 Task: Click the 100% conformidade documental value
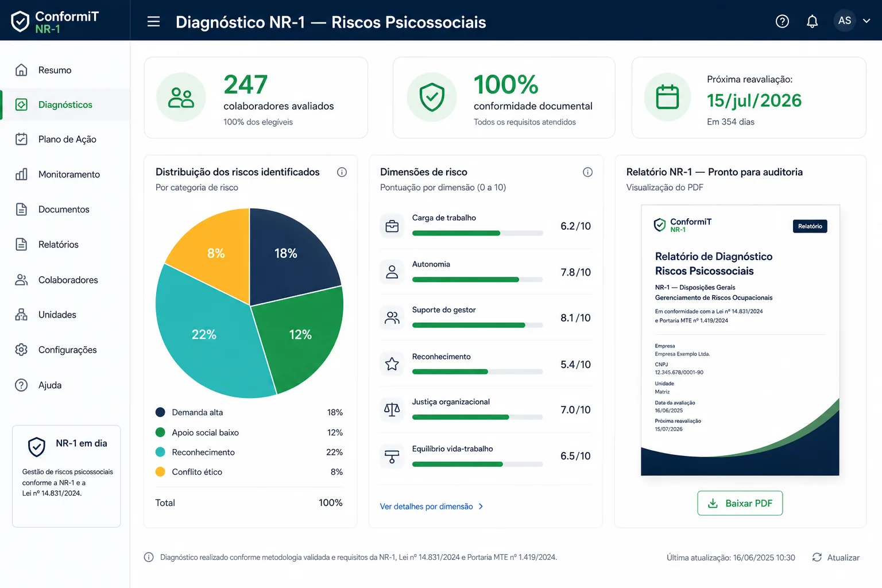click(506, 85)
